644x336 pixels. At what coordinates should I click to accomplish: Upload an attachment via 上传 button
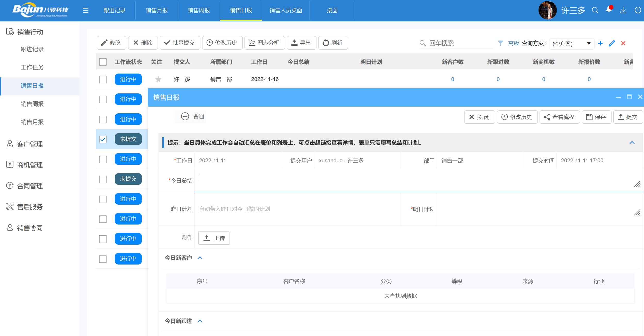pos(214,238)
